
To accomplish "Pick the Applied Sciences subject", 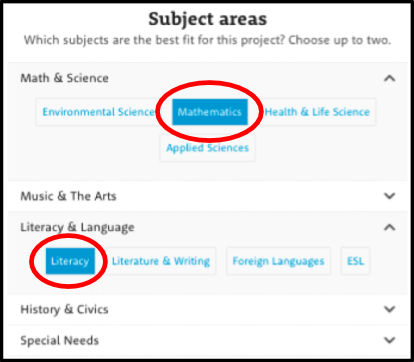I will coord(207,148).
